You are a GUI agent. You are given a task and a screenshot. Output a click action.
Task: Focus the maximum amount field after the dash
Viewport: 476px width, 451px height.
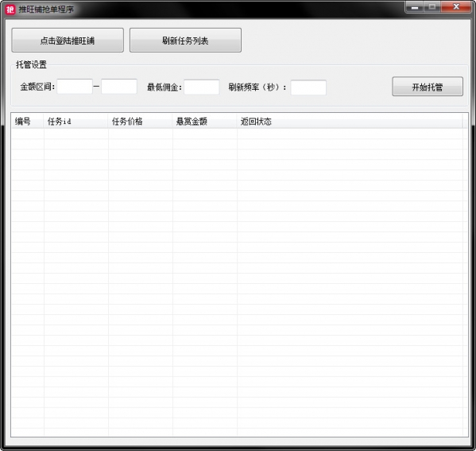click(119, 87)
